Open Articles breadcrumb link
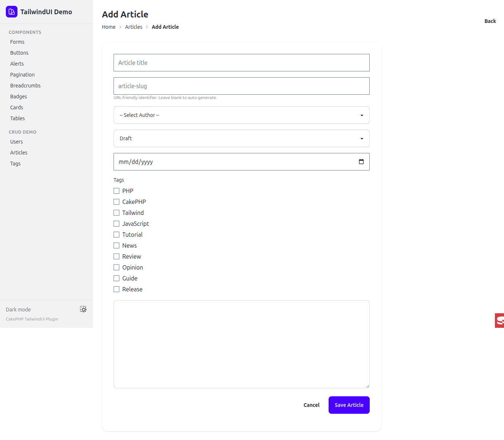The width and height of the screenshot is (504, 440). [x=134, y=27]
